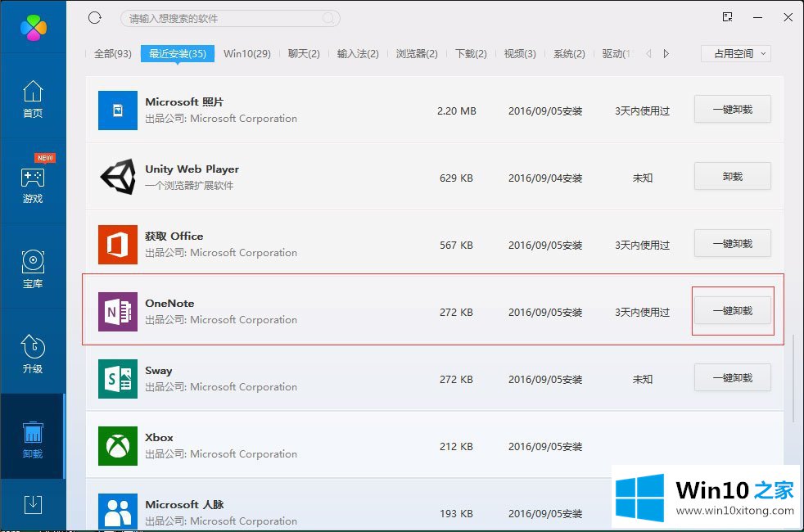Viewport: 804px width, 532px height.
Task: Move category tabs left with left arrow
Action: (649, 54)
